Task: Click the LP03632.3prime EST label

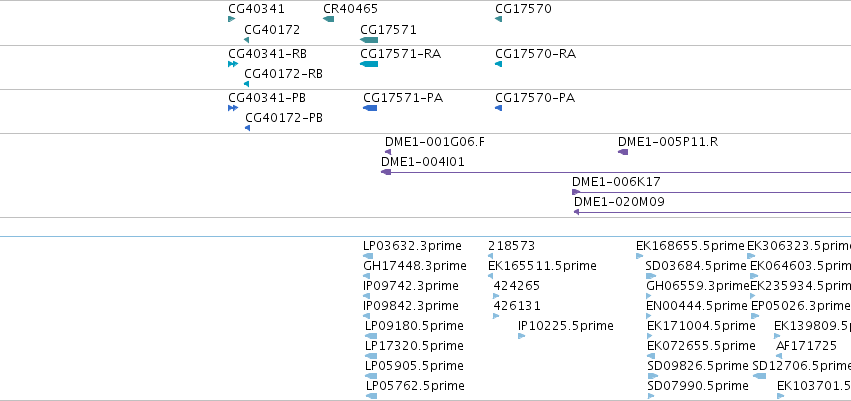Action: (412, 246)
